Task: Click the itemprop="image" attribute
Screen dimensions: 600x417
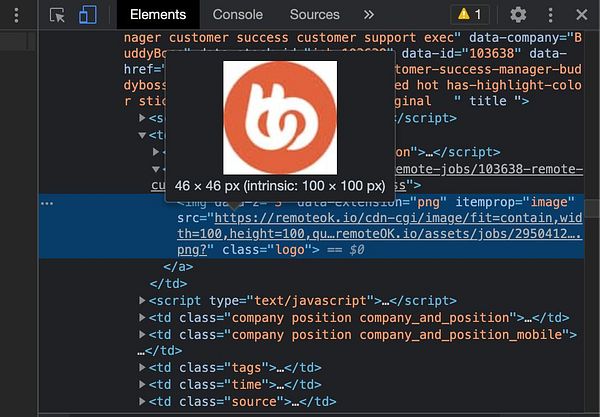Action: (x=515, y=202)
